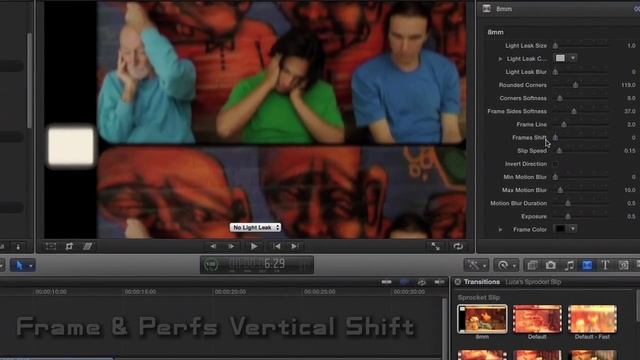Screen dimensions: 640x360
Task: Enable the Invert Direction checkbox
Action: [x=555, y=164]
